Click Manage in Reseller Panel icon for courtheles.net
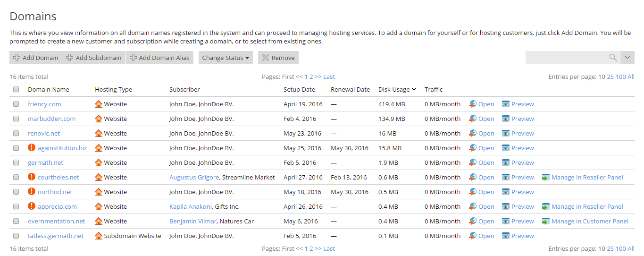 546,178
